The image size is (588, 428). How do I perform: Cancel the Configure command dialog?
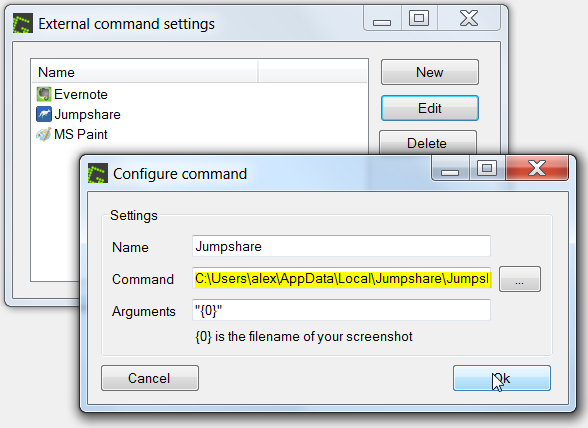pyautogui.click(x=150, y=378)
